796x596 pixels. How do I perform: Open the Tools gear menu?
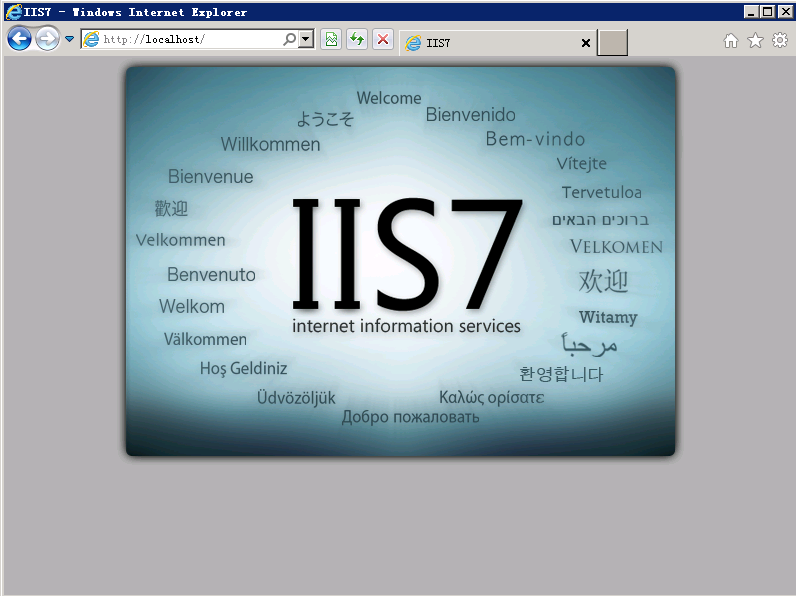pyautogui.click(x=780, y=40)
